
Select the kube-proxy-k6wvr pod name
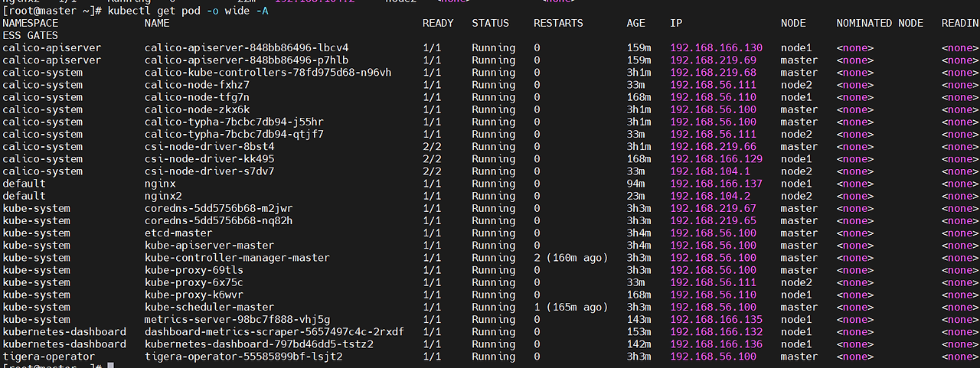point(194,295)
